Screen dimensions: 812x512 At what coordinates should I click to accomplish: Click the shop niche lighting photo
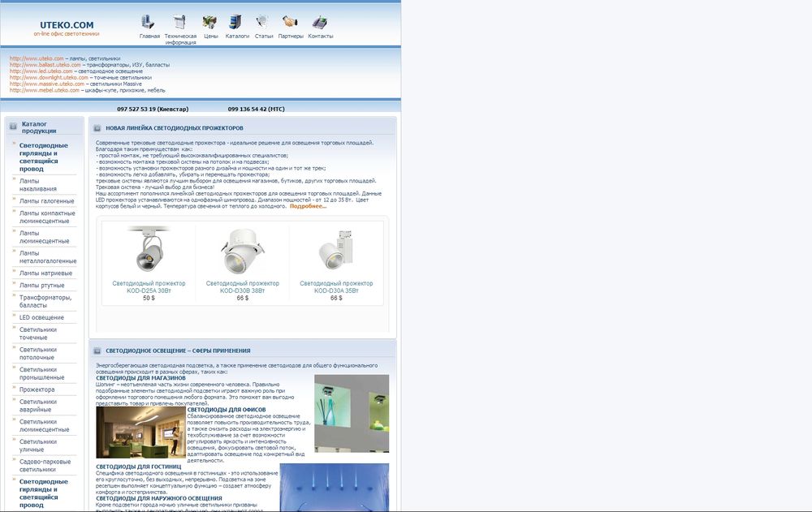(352, 414)
